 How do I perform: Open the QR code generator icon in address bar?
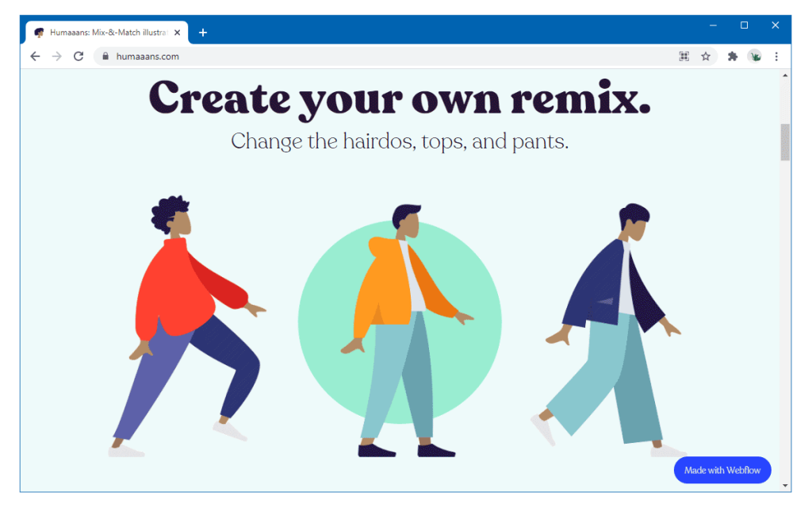(684, 56)
